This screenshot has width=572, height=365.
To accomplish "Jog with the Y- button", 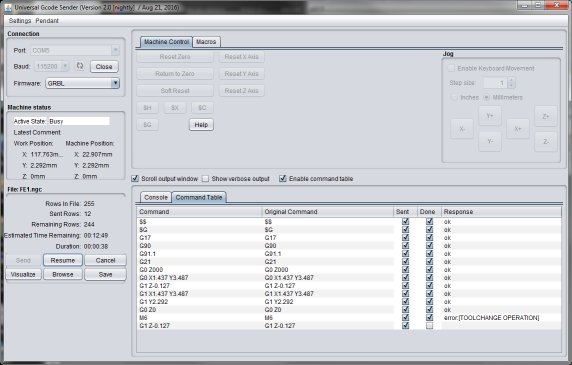I will [490, 141].
